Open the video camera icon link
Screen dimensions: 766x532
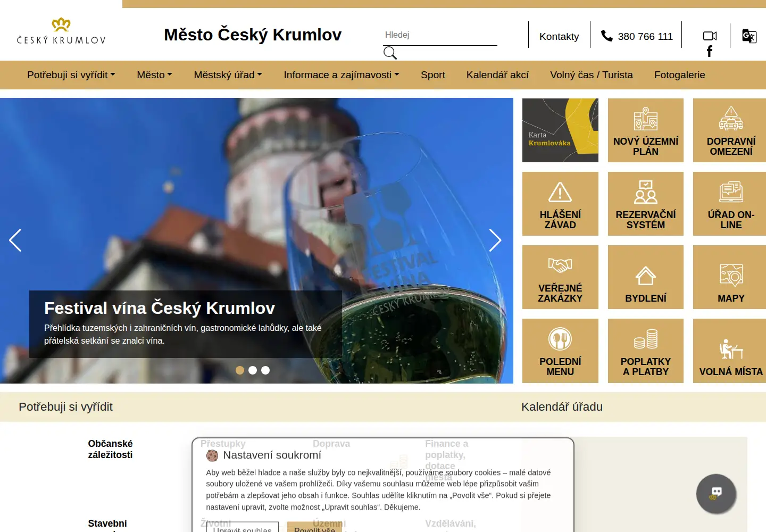tap(710, 36)
